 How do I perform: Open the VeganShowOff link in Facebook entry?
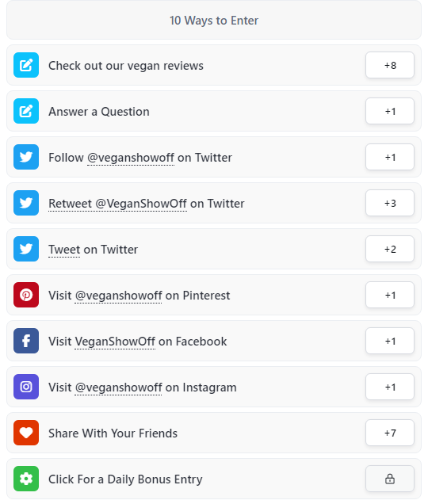pyautogui.click(x=115, y=342)
